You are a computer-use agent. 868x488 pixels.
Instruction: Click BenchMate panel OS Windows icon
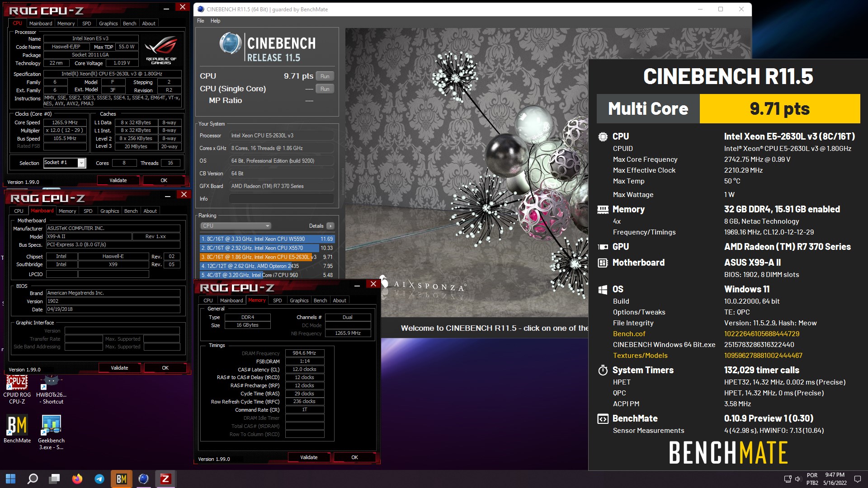coord(603,290)
